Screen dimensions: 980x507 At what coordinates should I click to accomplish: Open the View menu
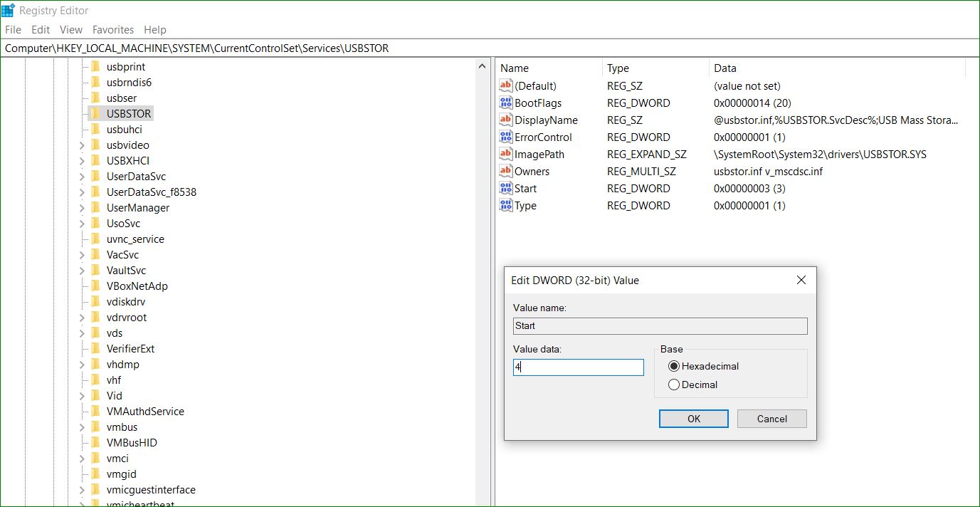tap(70, 29)
